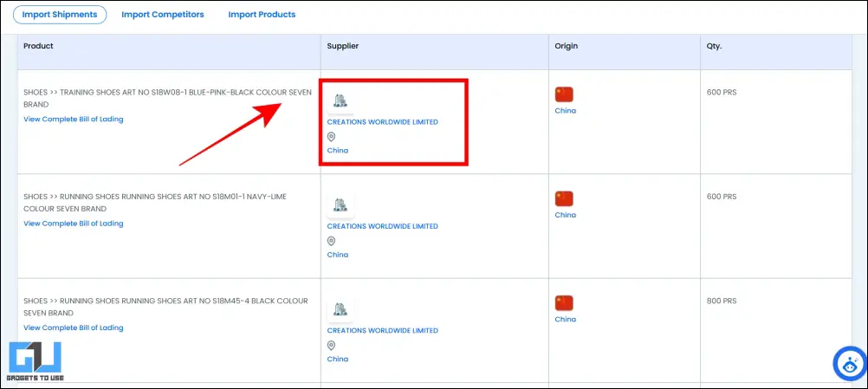Viewport: 868px width, 389px height.
Task: Click origin China link in S18M01-1 row
Action: (565, 215)
